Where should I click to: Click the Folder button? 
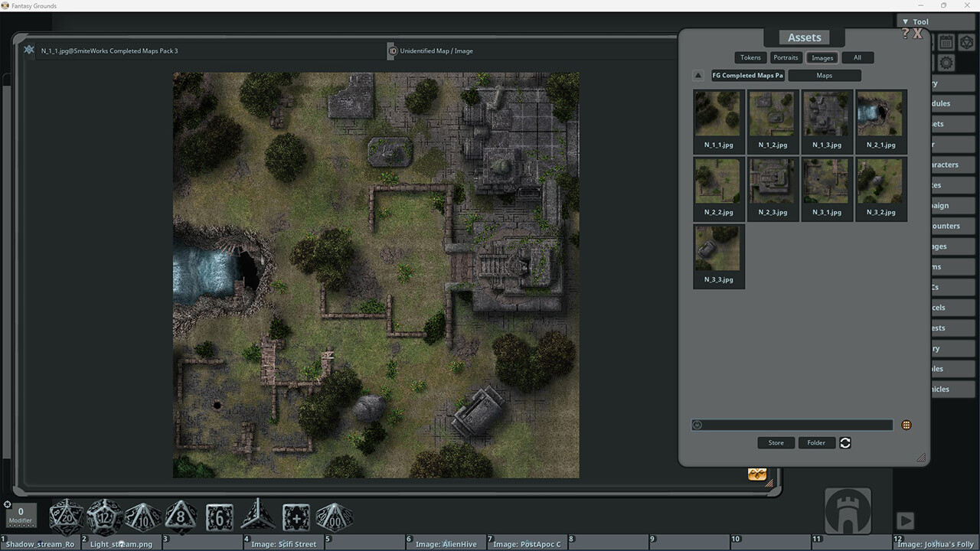point(816,442)
